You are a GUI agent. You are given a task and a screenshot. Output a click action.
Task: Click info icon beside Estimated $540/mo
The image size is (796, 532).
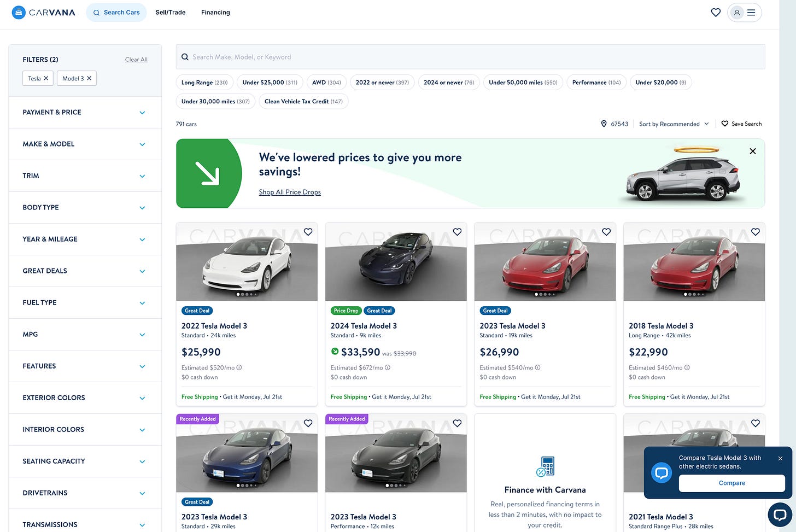537,367
